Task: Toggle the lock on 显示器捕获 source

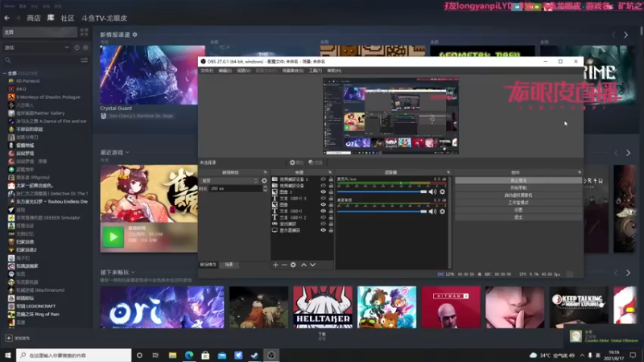Action: point(331,230)
